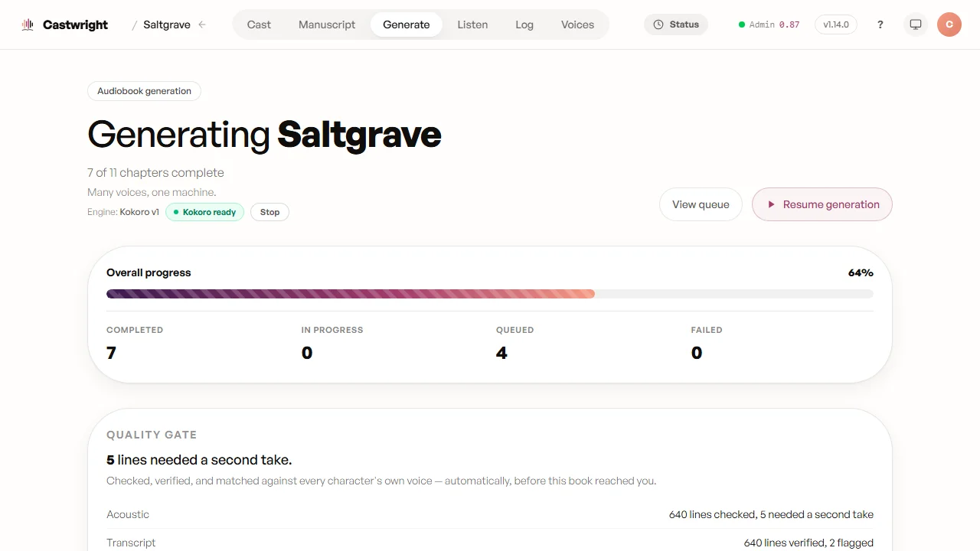Click the 'Engine: Kokoro v1' label
The image size is (980, 551).
(x=123, y=212)
